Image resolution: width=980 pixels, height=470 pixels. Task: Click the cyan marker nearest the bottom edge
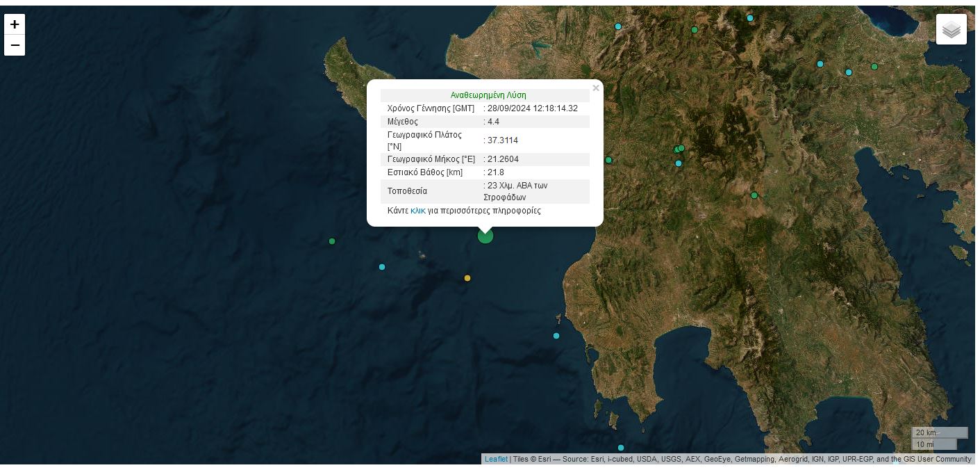pyautogui.click(x=621, y=448)
